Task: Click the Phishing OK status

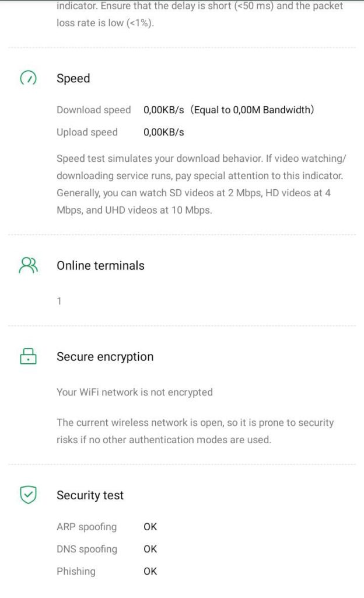Action: [150, 571]
